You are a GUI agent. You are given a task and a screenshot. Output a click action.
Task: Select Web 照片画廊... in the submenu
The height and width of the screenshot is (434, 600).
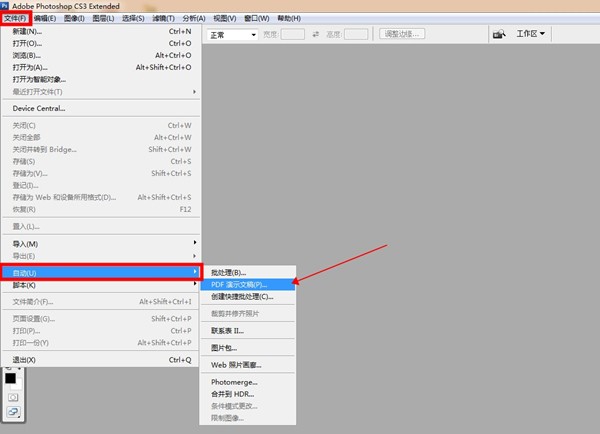coord(248,365)
